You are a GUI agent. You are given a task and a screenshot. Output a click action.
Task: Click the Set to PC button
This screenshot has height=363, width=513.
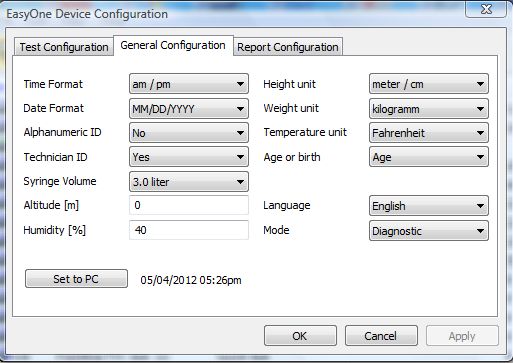click(76, 279)
